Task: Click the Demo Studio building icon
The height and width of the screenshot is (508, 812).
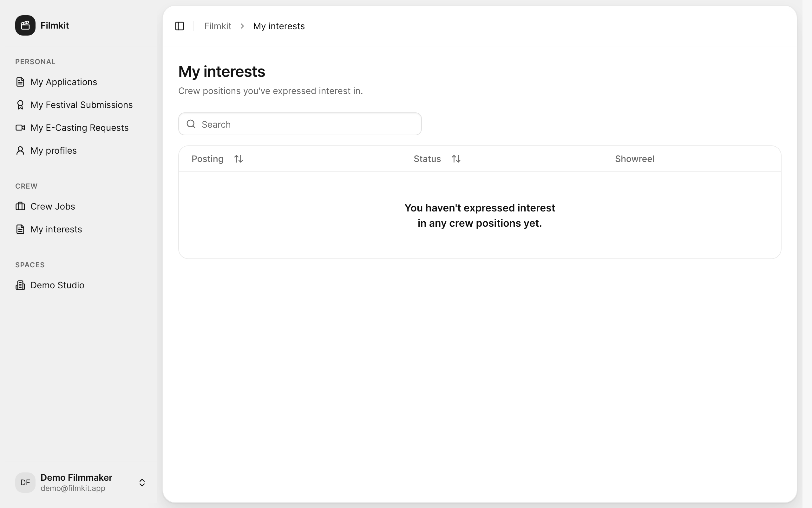Action: [x=20, y=285]
